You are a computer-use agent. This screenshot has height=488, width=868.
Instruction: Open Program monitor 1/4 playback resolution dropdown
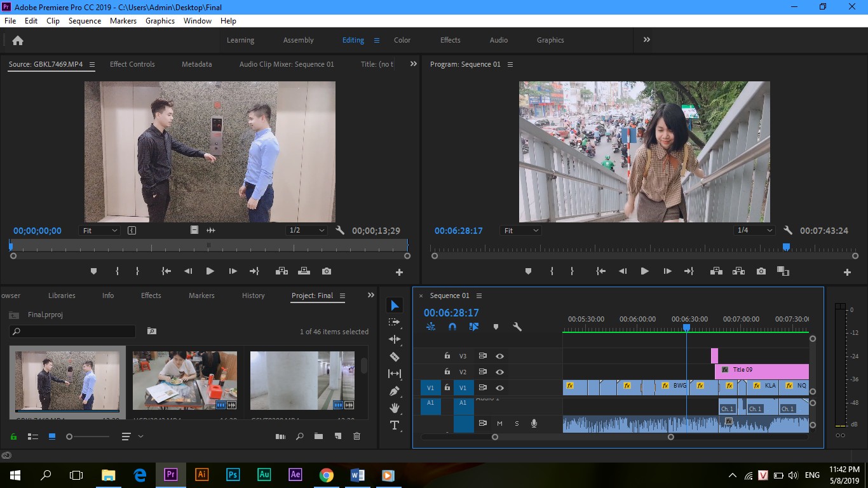coord(754,231)
